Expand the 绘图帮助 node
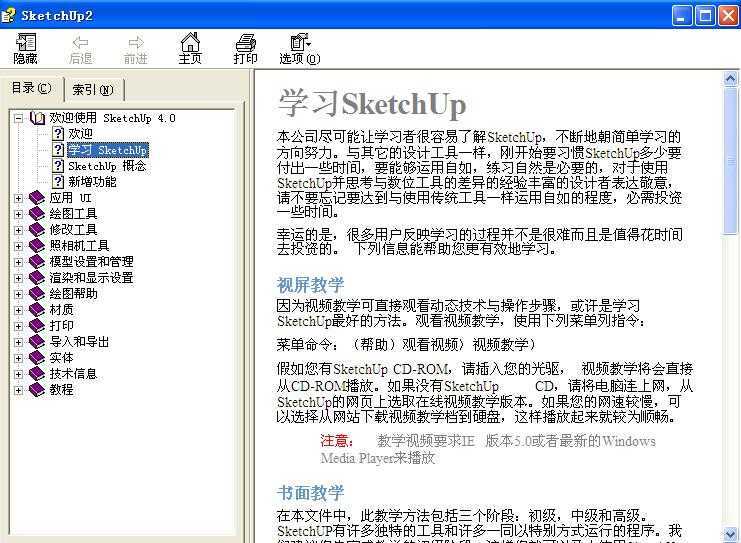Screen dimensions: 741x543 click(x=18, y=294)
